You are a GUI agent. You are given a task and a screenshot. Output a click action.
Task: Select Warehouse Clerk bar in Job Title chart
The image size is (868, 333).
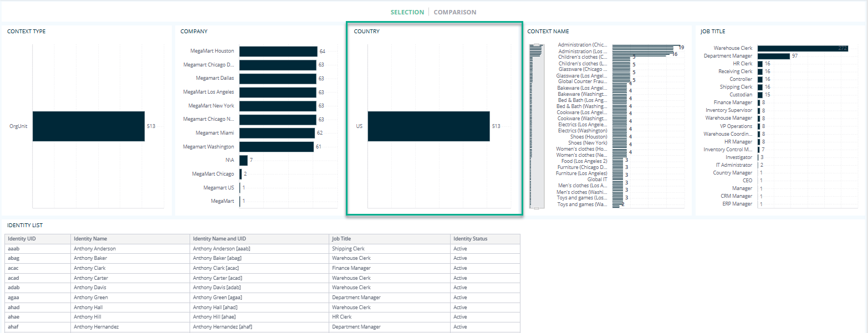click(x=803, y=48)
